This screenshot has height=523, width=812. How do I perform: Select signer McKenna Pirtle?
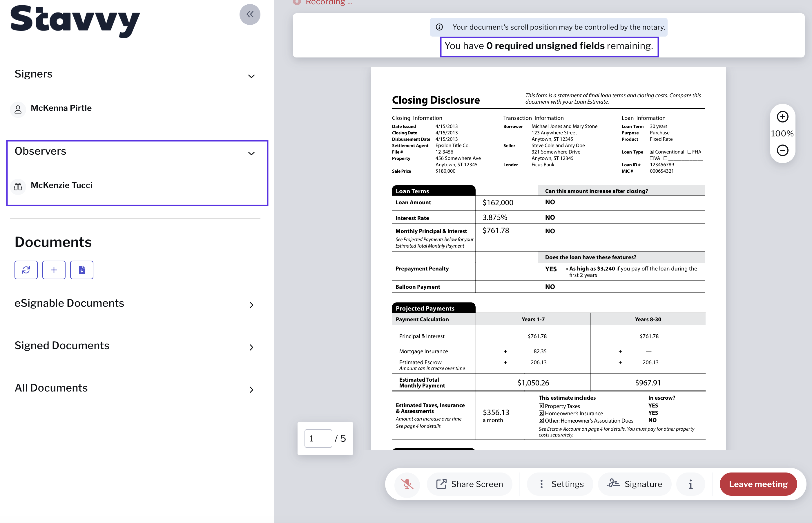coord(61,108)
